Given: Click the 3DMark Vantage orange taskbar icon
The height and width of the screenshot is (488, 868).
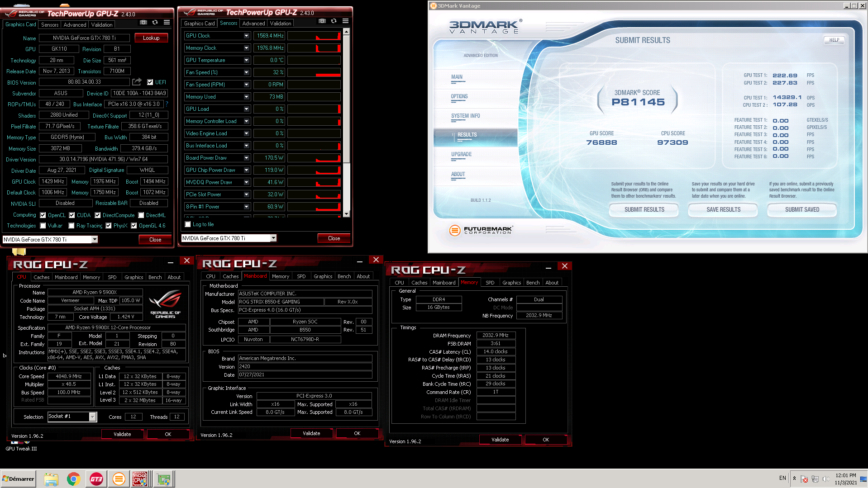Looking at the screenshot, I should (x=119, y=479).
